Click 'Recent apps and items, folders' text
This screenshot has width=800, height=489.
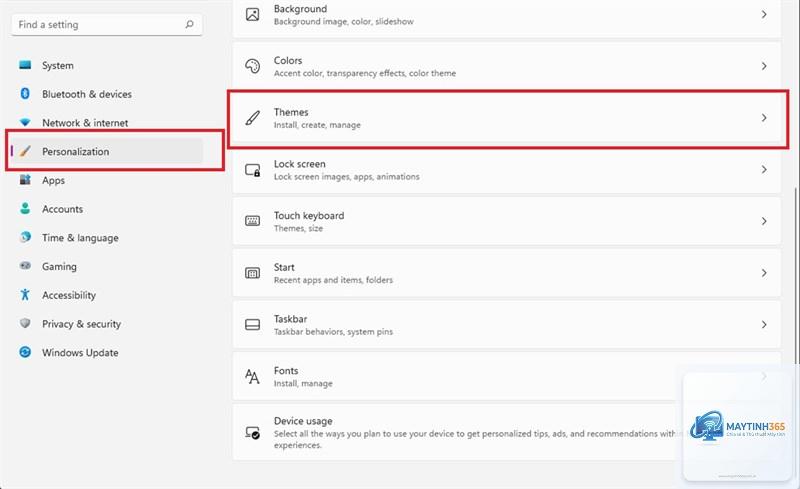333,280
